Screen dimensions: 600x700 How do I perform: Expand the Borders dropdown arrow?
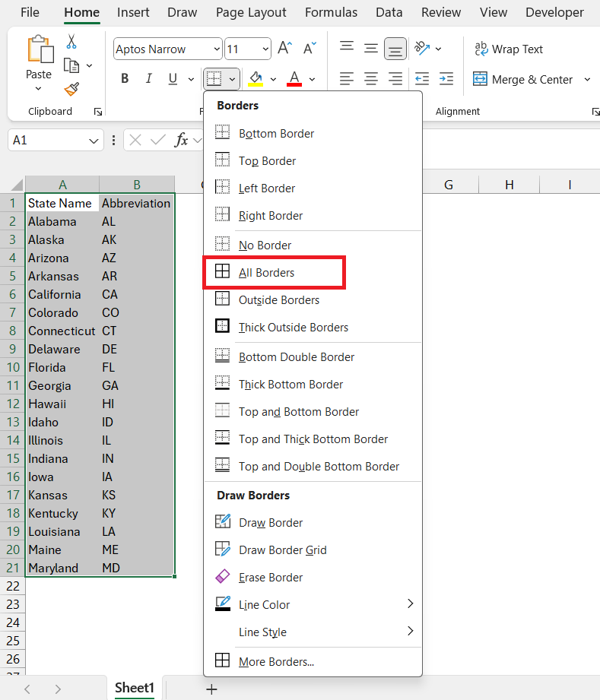click(x=232, y=80)
